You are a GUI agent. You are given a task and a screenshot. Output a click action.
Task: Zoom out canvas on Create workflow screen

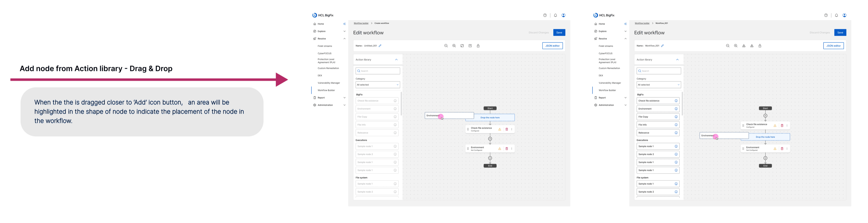click(x=446, y=46)
